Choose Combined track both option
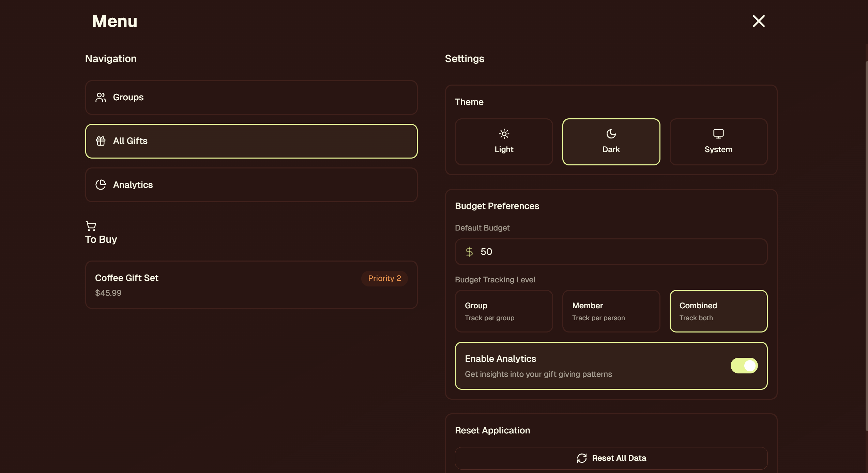Screen dimensions: 868x473 pos(718,311)
